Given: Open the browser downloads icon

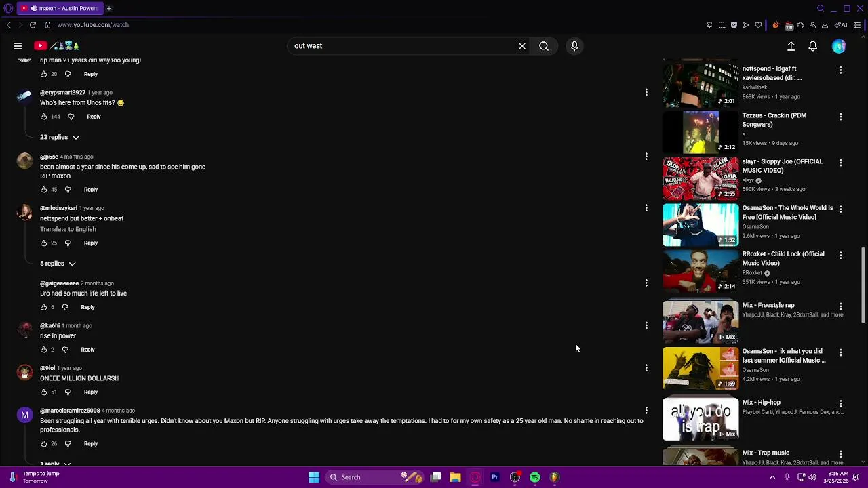Looking at the screenshot, I should tap(825, 25).
